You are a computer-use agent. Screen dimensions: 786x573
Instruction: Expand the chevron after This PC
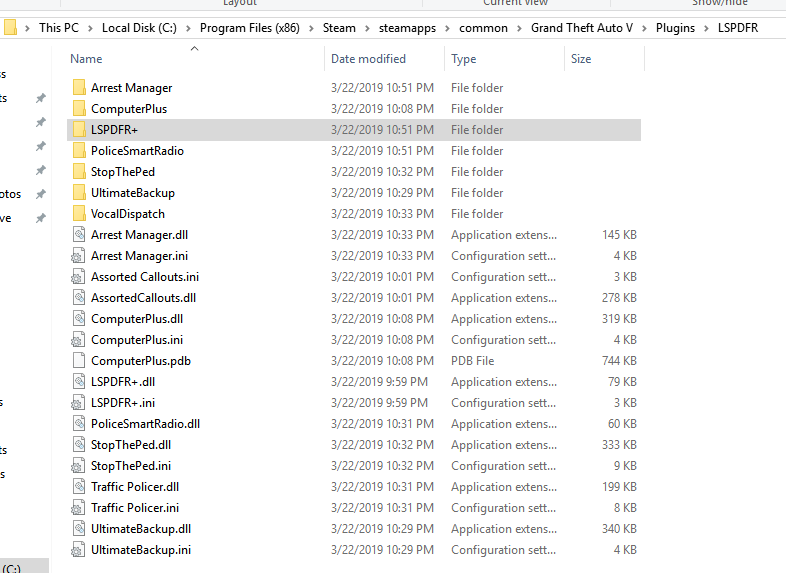[90, 29]
